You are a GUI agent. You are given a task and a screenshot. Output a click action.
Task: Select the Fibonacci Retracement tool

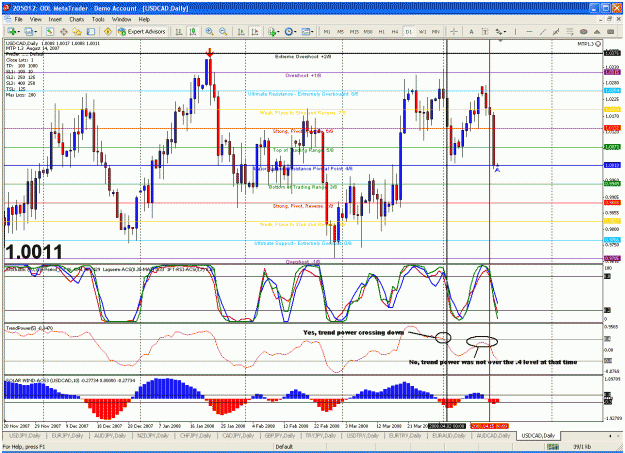570,32
